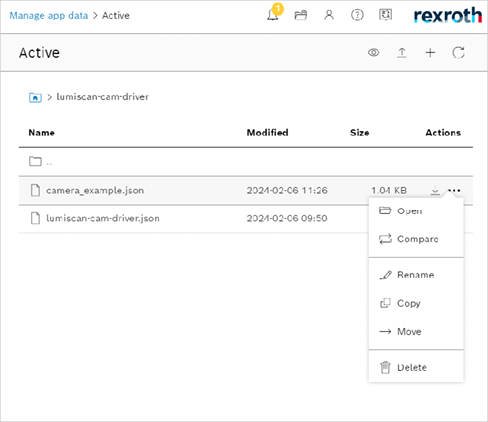488x422 pixels.
Task: Open the notifications bell icon
Action: pyautogui.click(x=273, y=15)
